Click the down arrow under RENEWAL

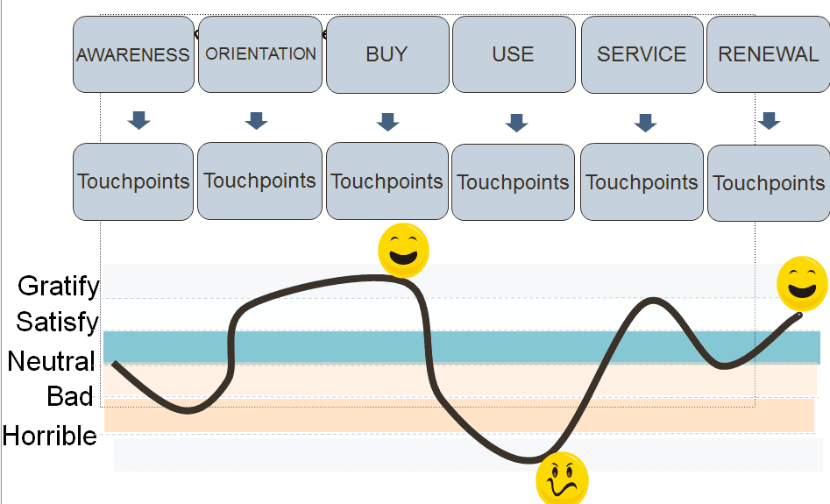point(770,121)
